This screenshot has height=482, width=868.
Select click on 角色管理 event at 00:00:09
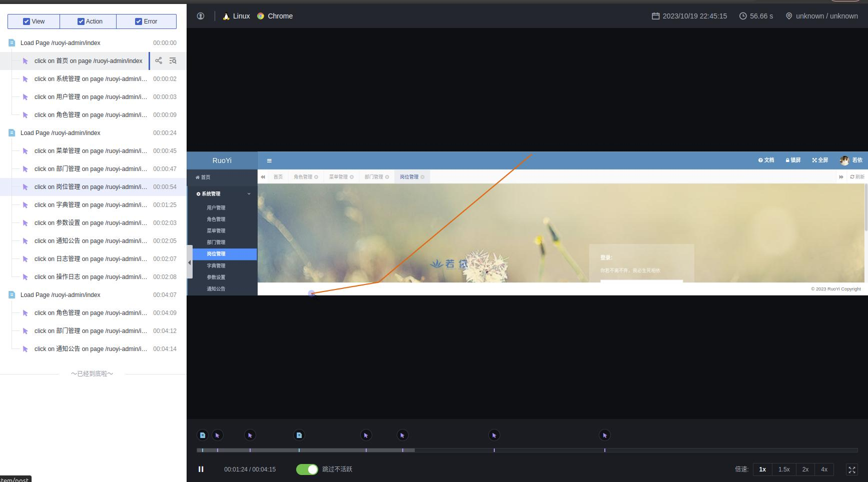coord(93,115)
